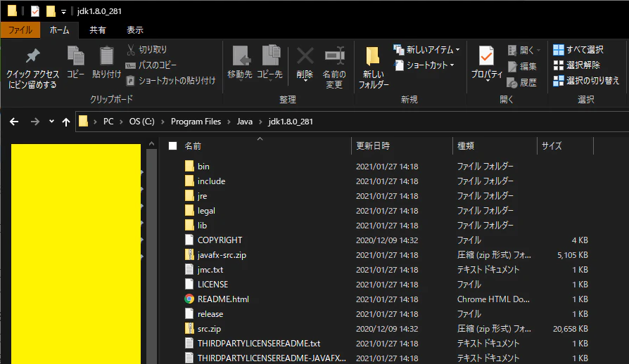Click the Edit ribbon command
The height and width of the screenshot is (364, 629).
click(522, 67)
